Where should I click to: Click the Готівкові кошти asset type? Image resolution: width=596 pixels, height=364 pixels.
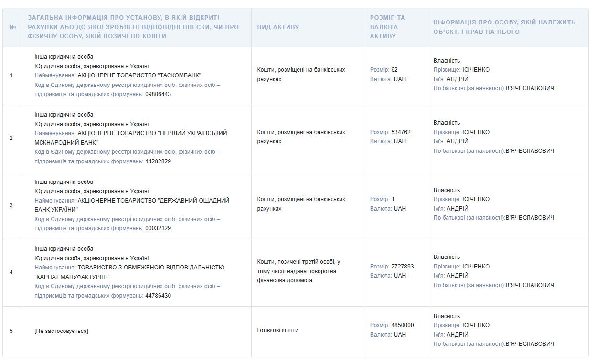[277, 330]
